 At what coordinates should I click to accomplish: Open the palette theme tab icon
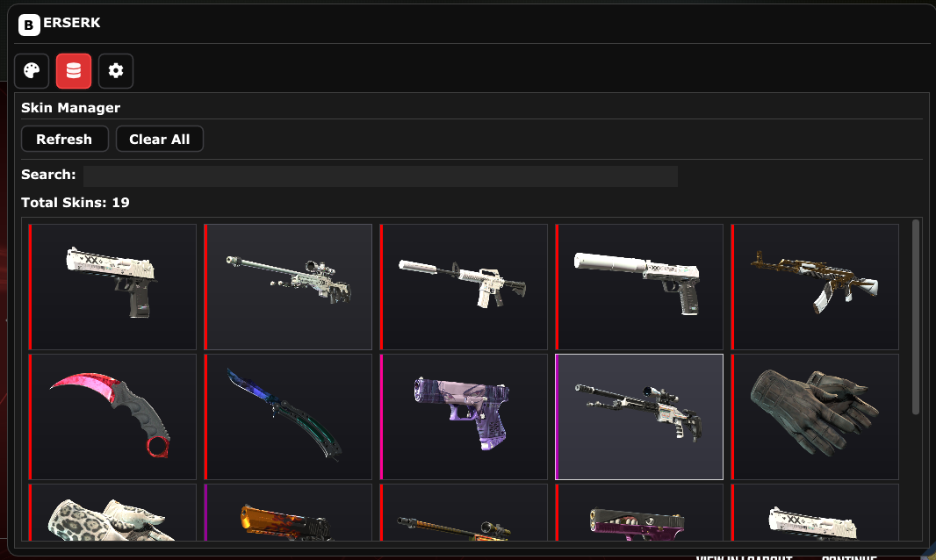click(x=32, y=71)
